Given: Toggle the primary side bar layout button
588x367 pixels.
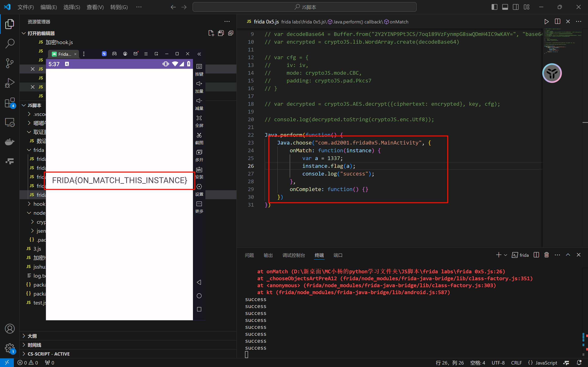Looking at the screenshot, I should point(494,7).
